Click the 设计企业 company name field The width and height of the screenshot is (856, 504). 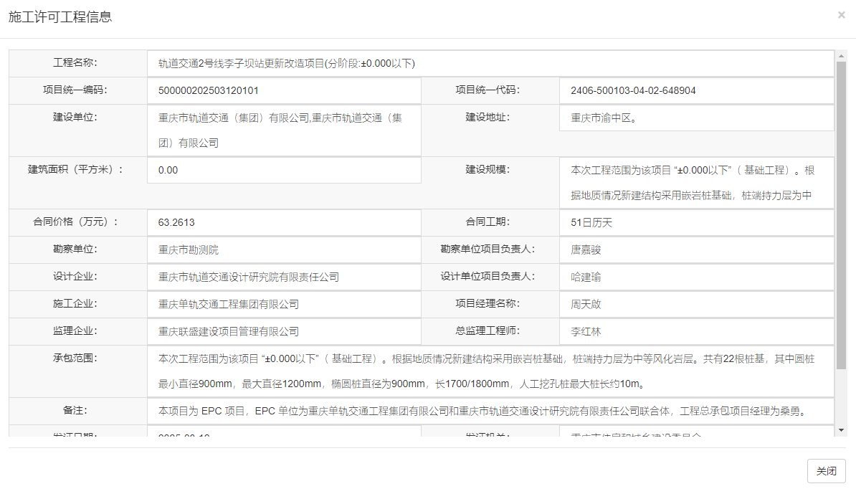(x=249, y=277)
